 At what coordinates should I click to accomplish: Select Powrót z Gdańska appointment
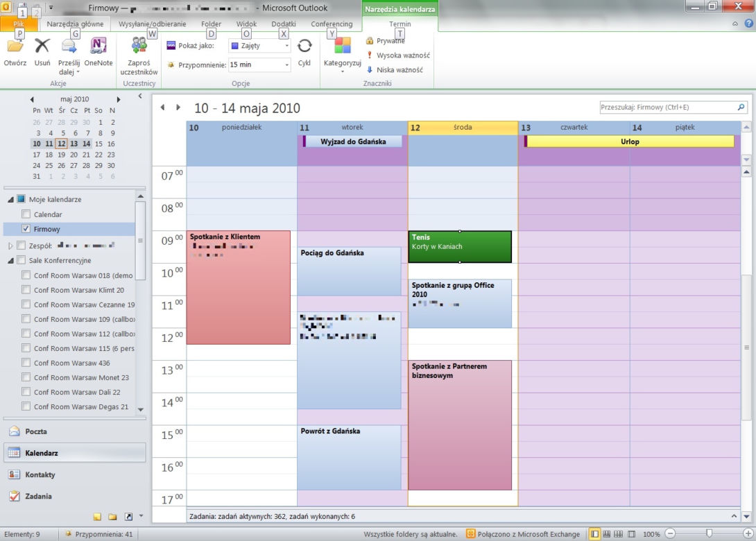tap(349, 458)
